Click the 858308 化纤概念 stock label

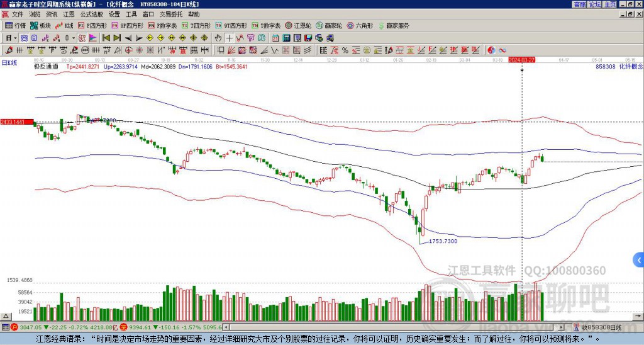tap(619, 67)
